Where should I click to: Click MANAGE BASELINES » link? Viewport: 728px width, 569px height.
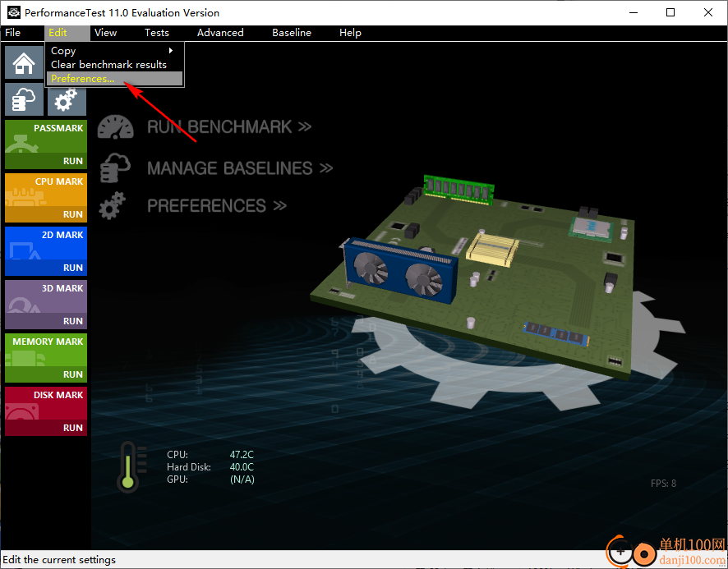click(x=240, y=168)
